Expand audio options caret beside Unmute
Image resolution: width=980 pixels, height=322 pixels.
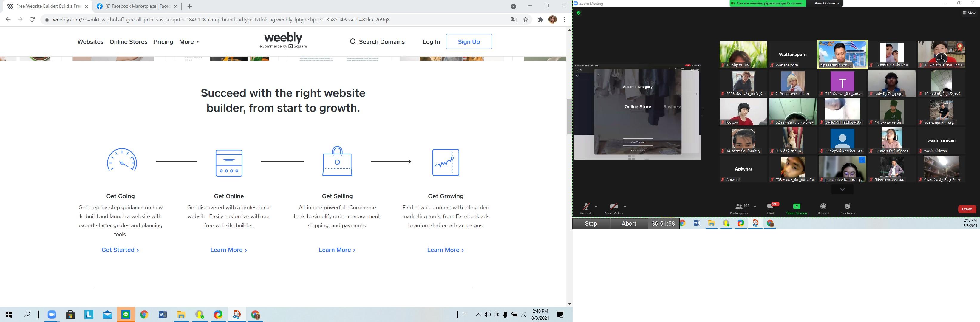(x=596, y=206)
